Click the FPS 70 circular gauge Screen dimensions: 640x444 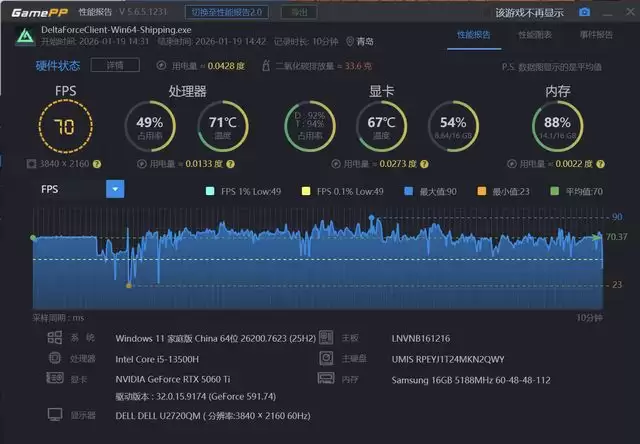click(65, 126)
